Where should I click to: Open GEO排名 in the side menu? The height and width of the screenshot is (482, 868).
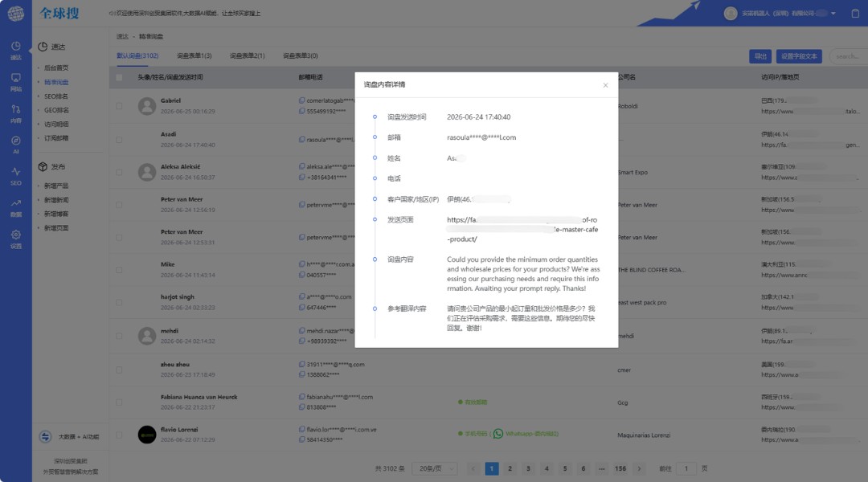click(56, 110)
